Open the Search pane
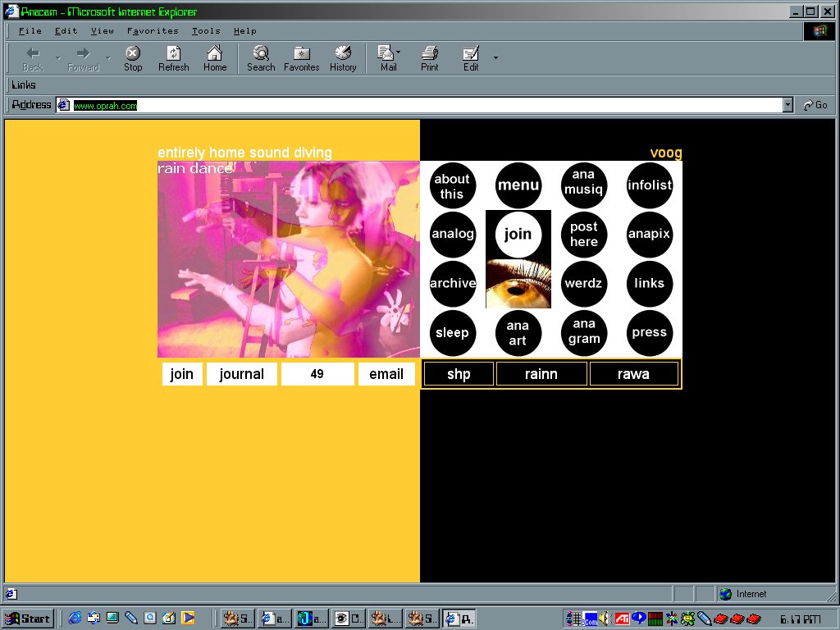840x630 pixels. click(x=261, y=58)
